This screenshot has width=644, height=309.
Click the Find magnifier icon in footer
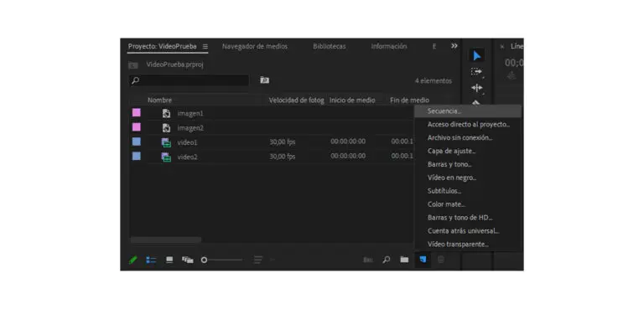(386, 260)
